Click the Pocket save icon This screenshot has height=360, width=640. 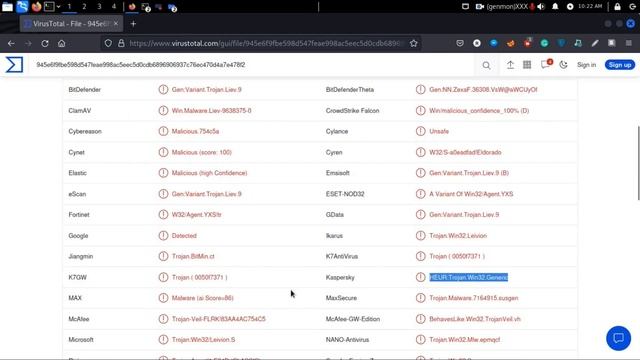click(x=460, y=43)
